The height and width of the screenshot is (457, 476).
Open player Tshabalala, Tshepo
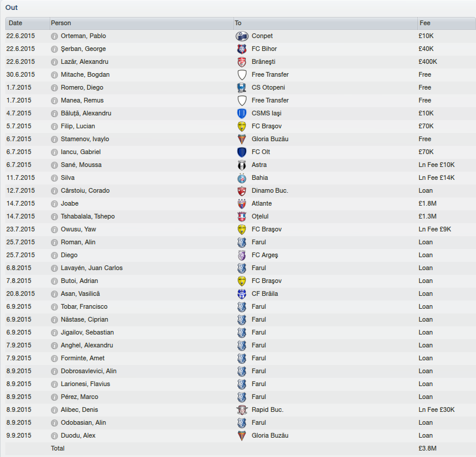[88, 216]
